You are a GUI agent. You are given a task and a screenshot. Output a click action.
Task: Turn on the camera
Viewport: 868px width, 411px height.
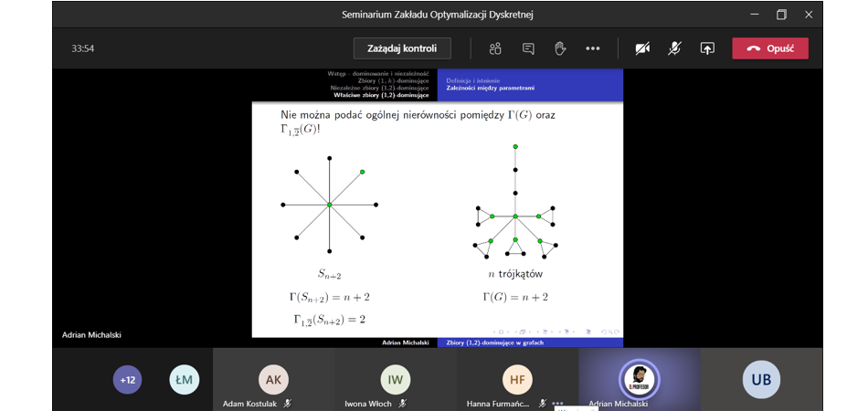click(x=643, y=48)
